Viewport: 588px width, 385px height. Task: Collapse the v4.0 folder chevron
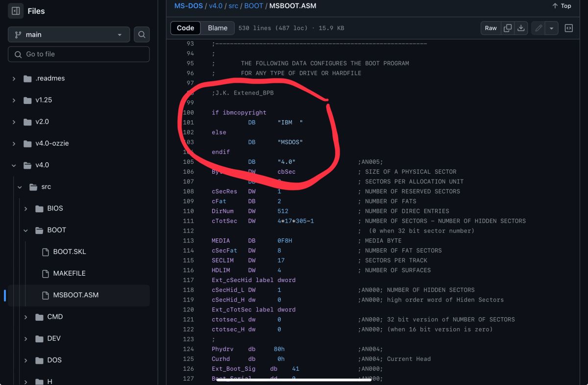(14, 165)
